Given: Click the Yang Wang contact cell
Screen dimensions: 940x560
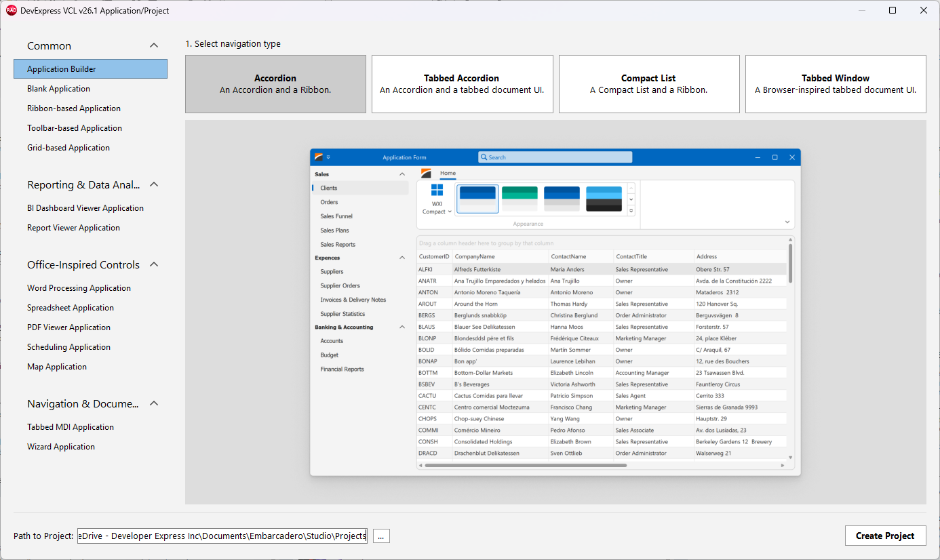Looking at the screenshot, I should coord(581,418).
